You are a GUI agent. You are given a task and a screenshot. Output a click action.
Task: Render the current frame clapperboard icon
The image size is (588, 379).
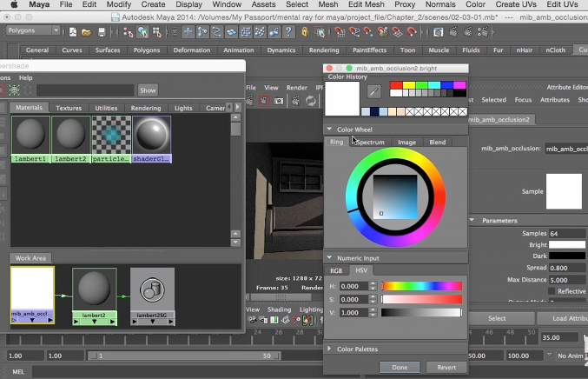tap(453, 32)
